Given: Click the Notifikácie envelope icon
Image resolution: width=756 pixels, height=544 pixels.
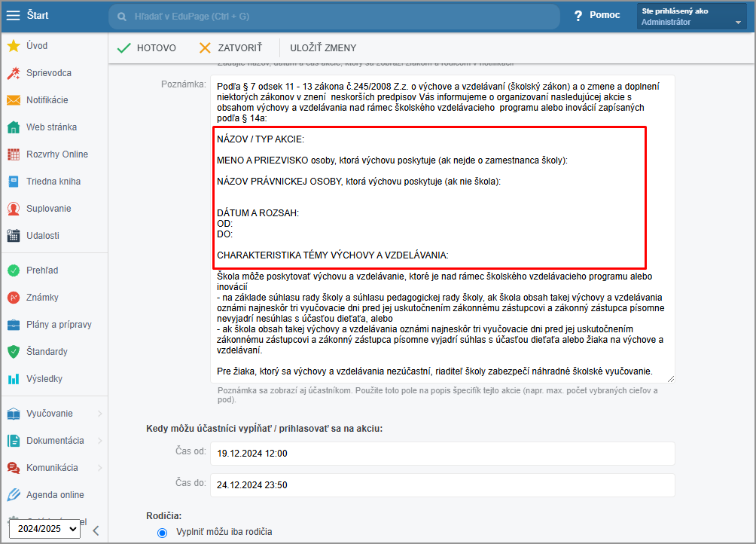Looking at the screenshot, I should click(13, 100).
